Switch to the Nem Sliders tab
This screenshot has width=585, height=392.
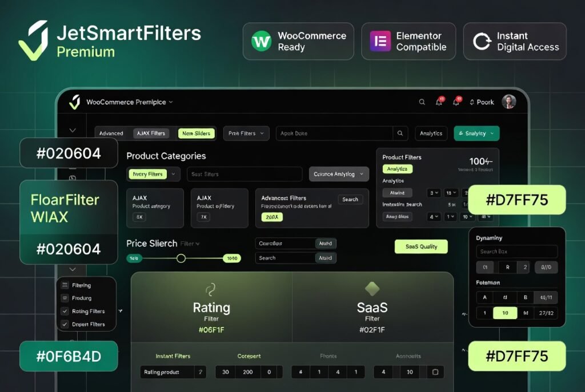coord(197,133)
